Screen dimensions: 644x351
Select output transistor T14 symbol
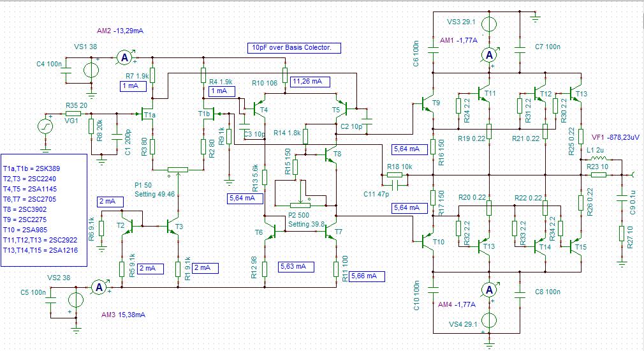(x=539, y=246)
